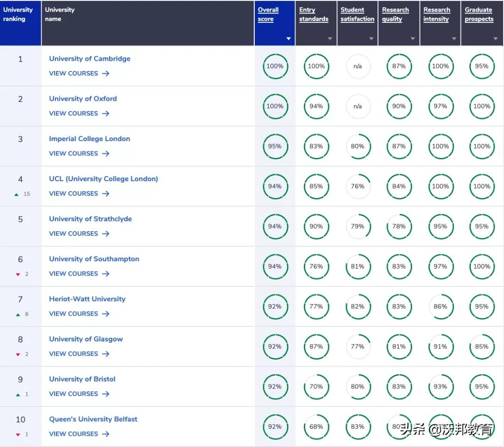Click the Overall score sort arrow

[x=289, y=39]
